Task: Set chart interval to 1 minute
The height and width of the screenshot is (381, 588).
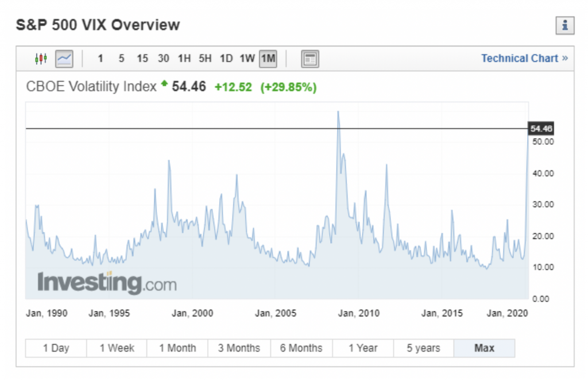Action: click(100, 59)
